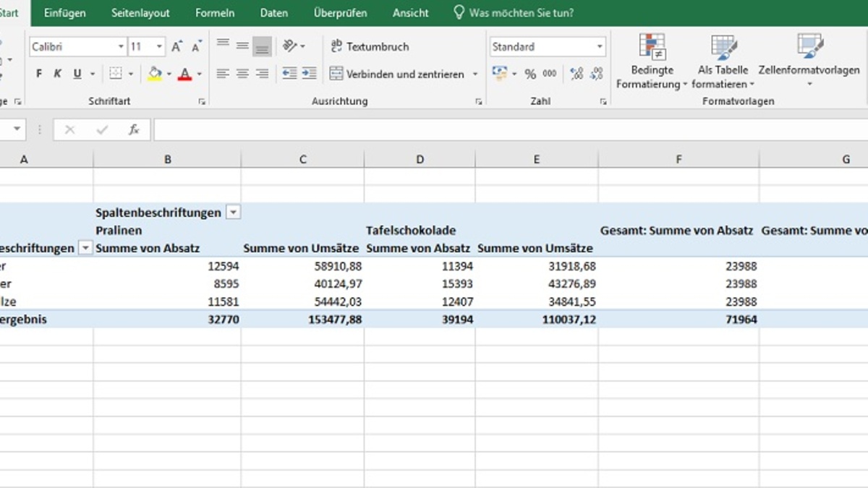Viewport: 868px width, 488px height.
Task: Click the Schriftgrad vergrößern icon
Action: coord(176,46)
